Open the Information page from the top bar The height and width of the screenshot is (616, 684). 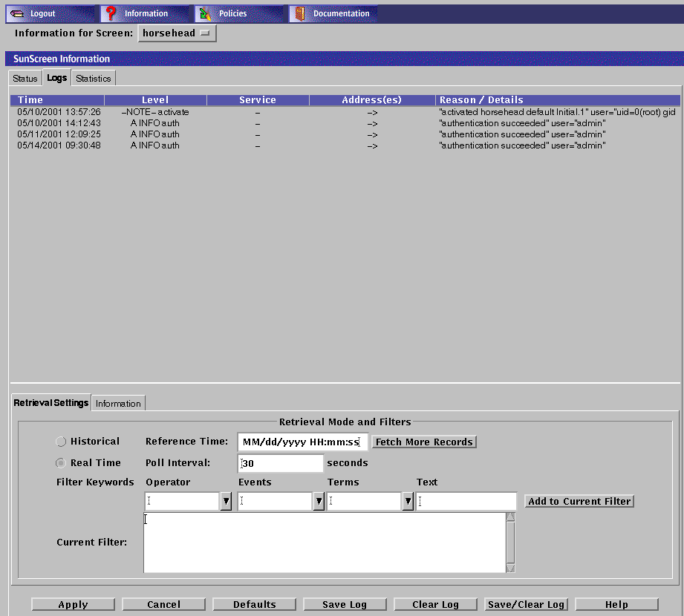tap(146, 13)
